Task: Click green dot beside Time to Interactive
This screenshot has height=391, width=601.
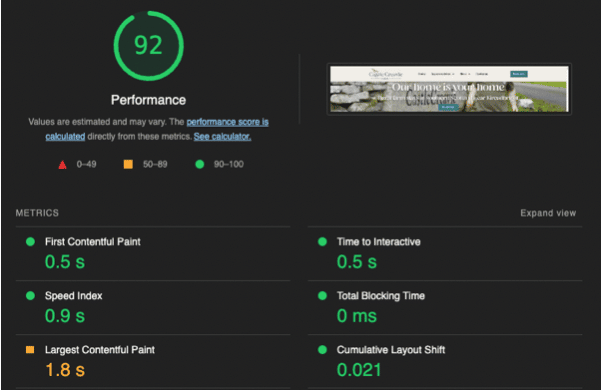Action: (322, 242)
